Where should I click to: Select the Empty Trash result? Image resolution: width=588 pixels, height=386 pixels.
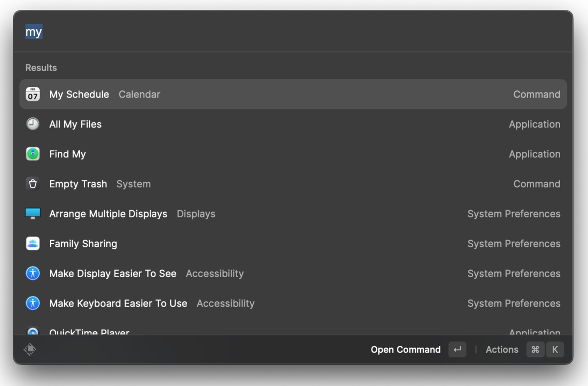pyautogui.click(x=293, y=184)
